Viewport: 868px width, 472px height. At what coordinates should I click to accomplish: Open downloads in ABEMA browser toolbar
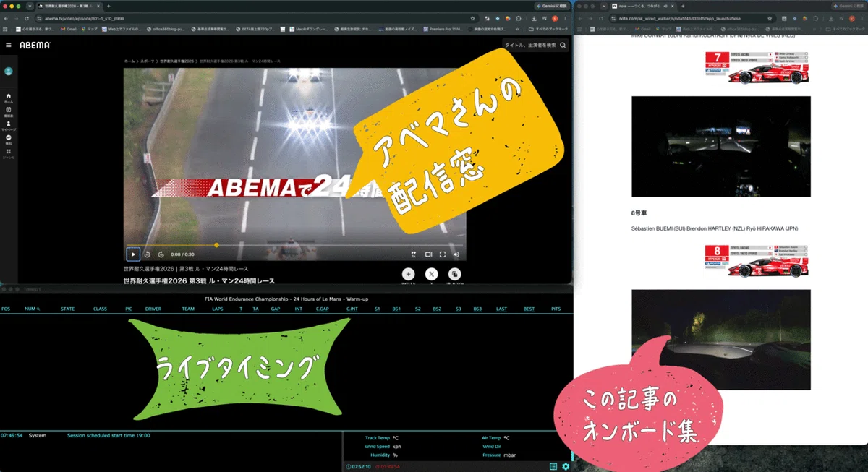point(533,18)
